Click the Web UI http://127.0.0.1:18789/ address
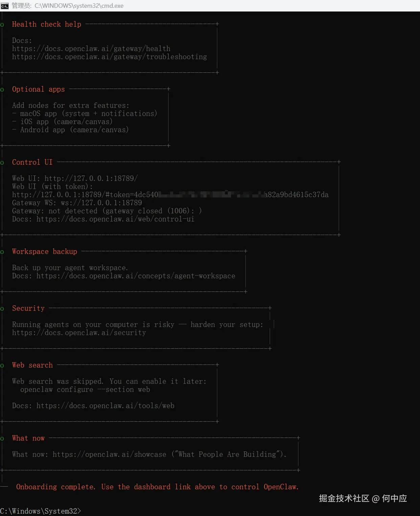 pyautogui.click(x=91, y=179)
